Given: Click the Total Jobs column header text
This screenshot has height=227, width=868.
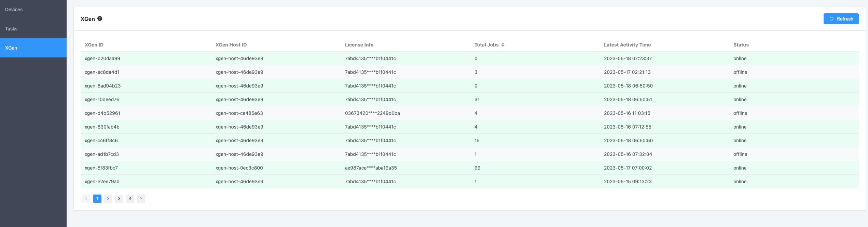Looking at the screenshot, I should tap(486, 45).
